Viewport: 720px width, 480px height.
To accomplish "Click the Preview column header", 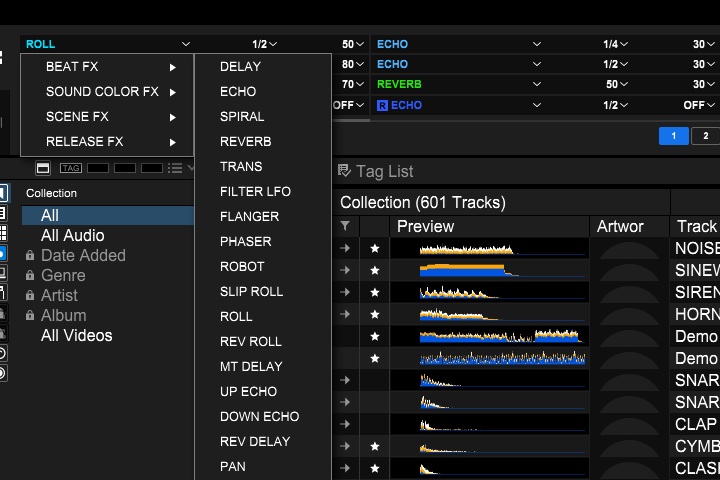I will [425, 227].
